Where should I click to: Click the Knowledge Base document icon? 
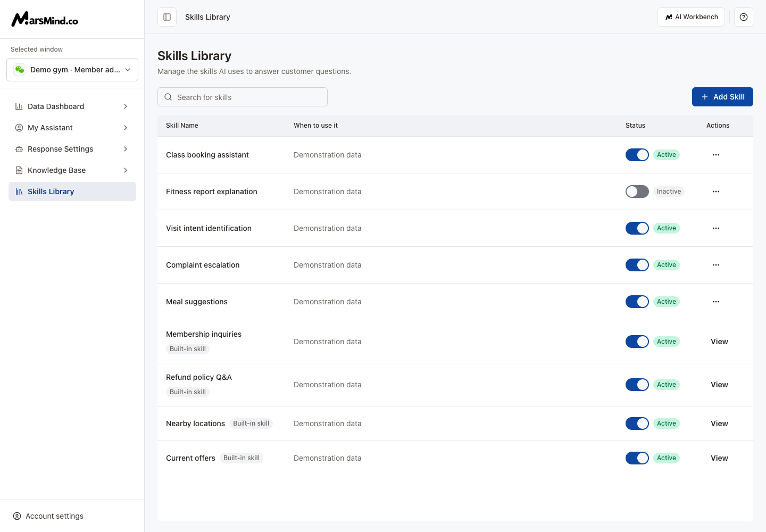19,170
